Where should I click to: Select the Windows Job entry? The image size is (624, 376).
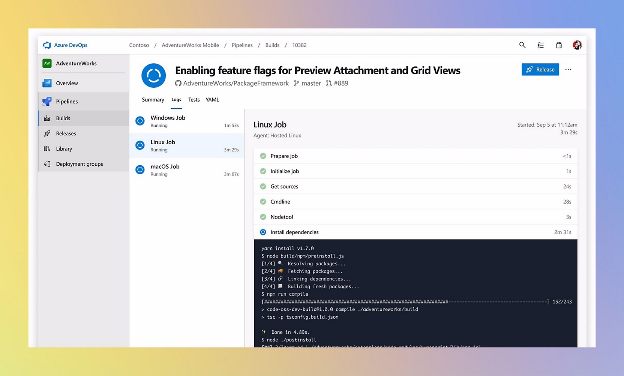187,121
